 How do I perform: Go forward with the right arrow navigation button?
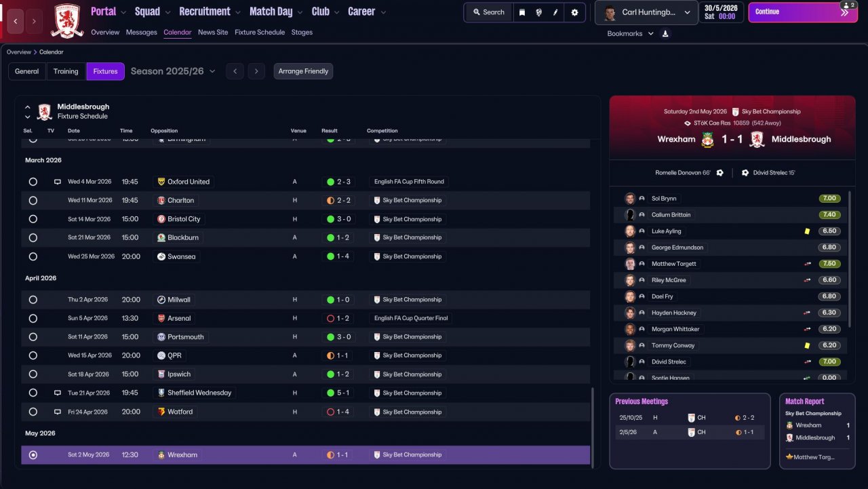pos(35,21)
